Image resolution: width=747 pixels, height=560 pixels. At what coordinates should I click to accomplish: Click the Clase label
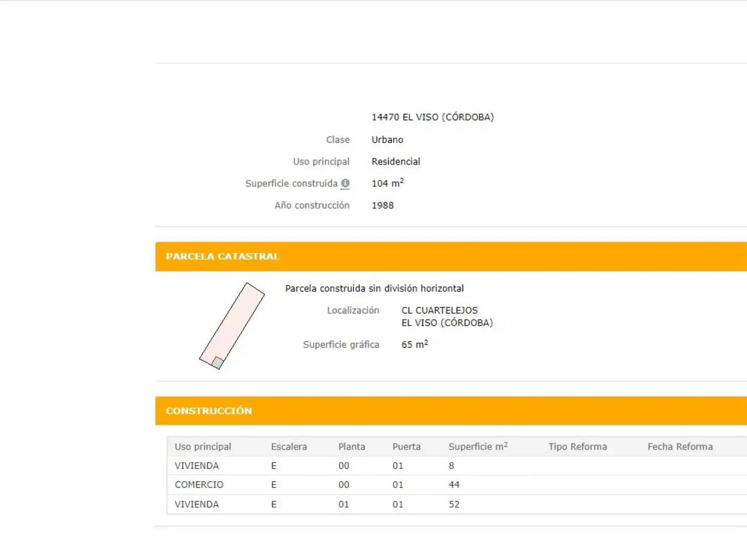pyautogui.click(x=338, y=139)
